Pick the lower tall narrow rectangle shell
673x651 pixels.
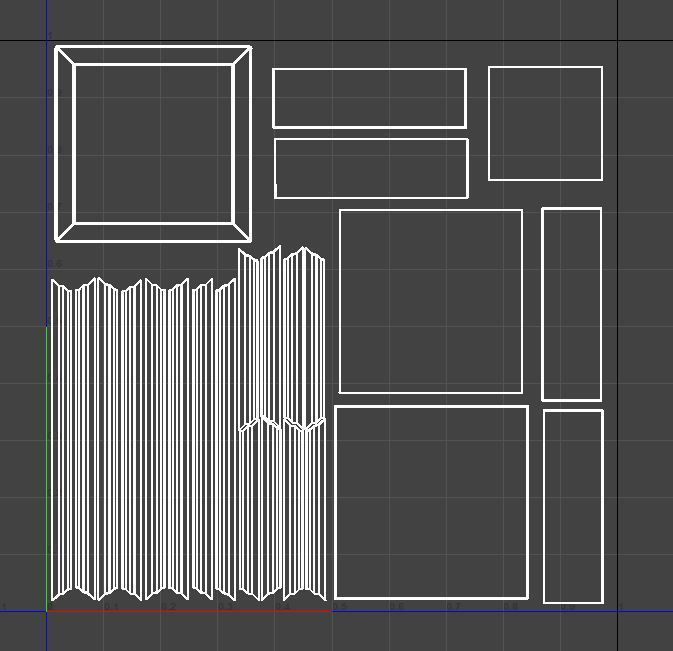(573, 506)
